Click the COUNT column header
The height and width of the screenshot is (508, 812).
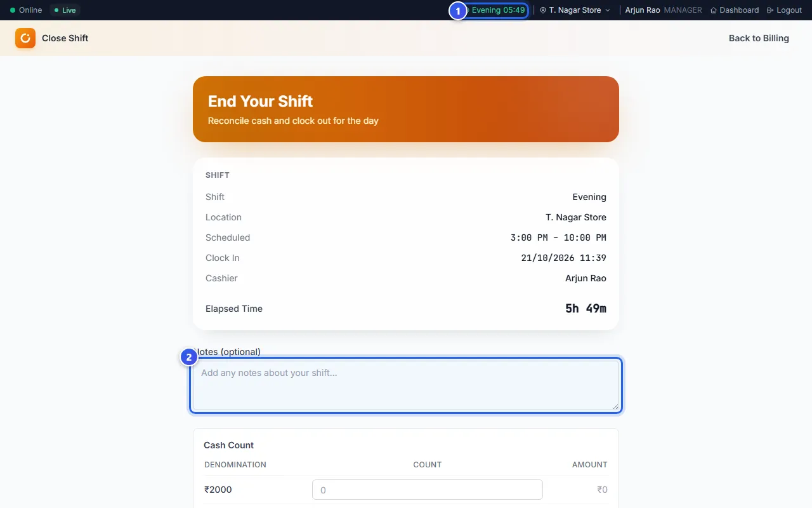pos(428,465)
